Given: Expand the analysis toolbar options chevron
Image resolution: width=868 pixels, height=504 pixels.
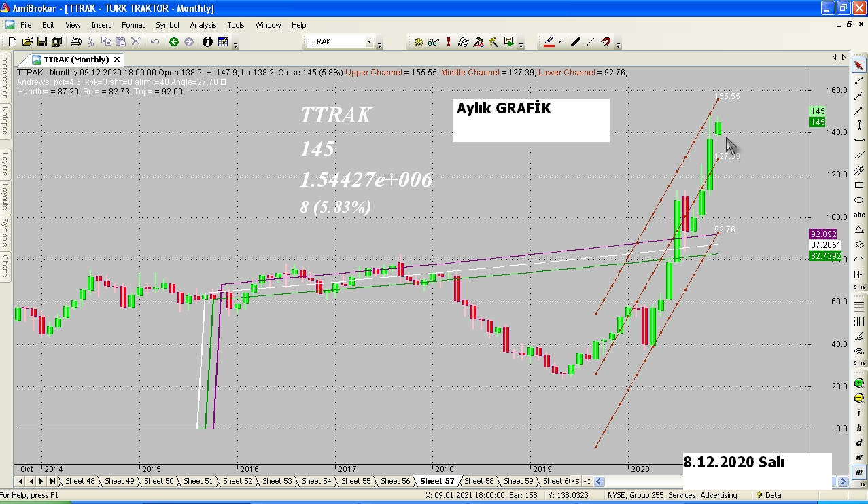Looking at the screenshot, I should tap(521, 45).
